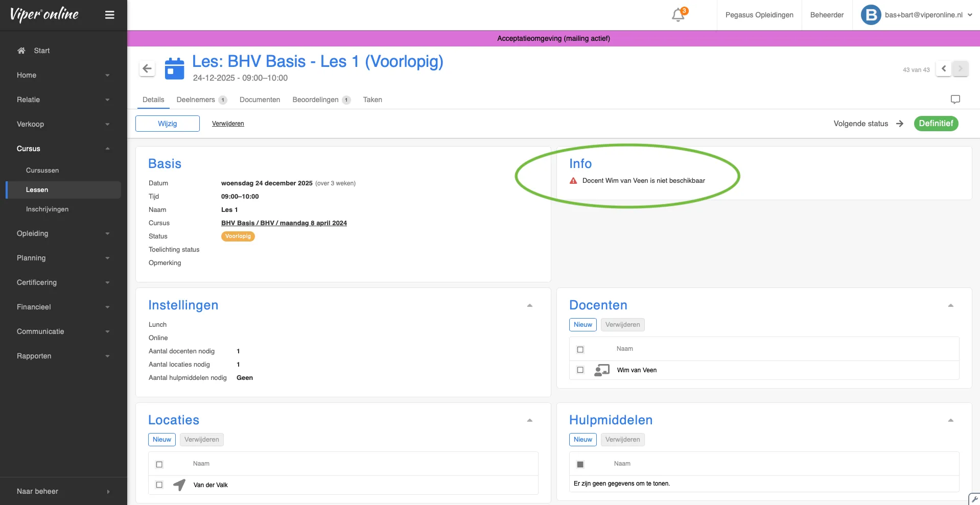Screen dimensions: 980x505
Task: Select Inschrijvingen in the sidebar
Action: pyautogui.click(x=47, y=209)
